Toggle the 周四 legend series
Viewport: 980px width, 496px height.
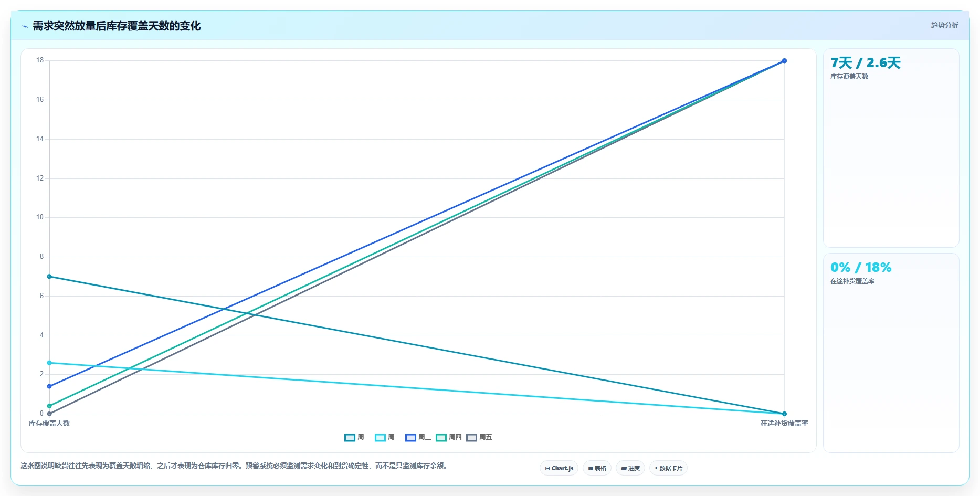[x=448, y=437]
